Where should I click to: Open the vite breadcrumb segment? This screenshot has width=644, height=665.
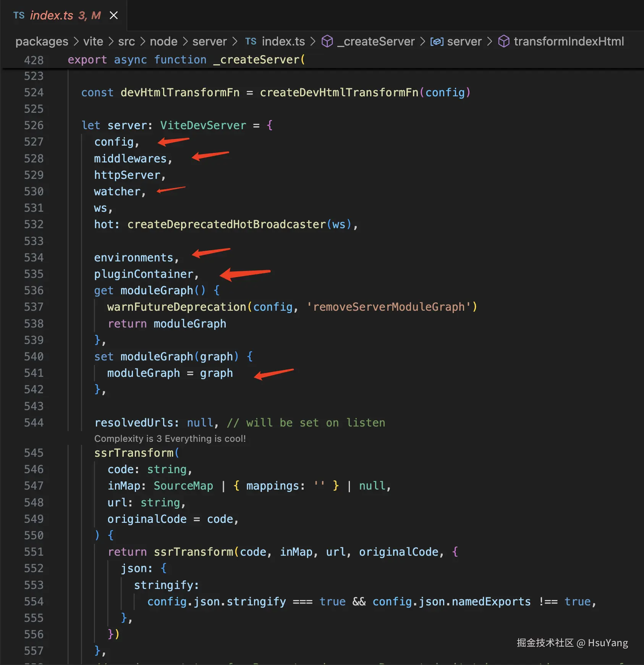(93, 41)
